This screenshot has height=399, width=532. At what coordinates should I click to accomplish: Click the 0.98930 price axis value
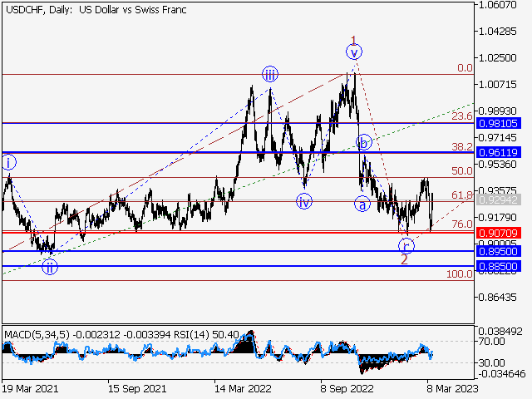tap(497, 111)
